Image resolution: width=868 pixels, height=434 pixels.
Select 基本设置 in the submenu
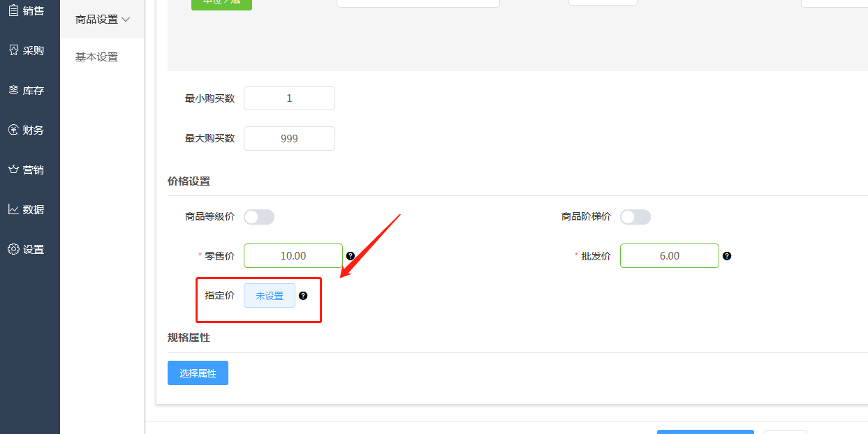click(97, 57)
